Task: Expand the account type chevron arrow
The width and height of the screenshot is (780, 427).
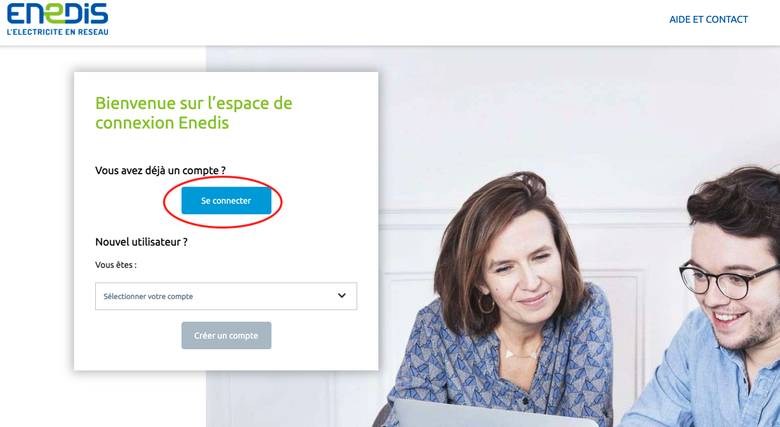Action: [x=342, y=296]
